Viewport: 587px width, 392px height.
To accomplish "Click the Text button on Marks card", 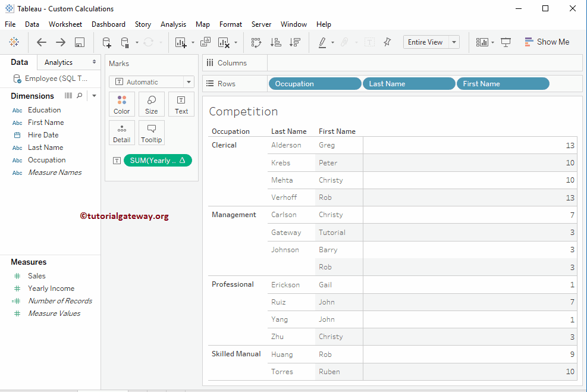I will pyautogui.click(x=181, y=104).
